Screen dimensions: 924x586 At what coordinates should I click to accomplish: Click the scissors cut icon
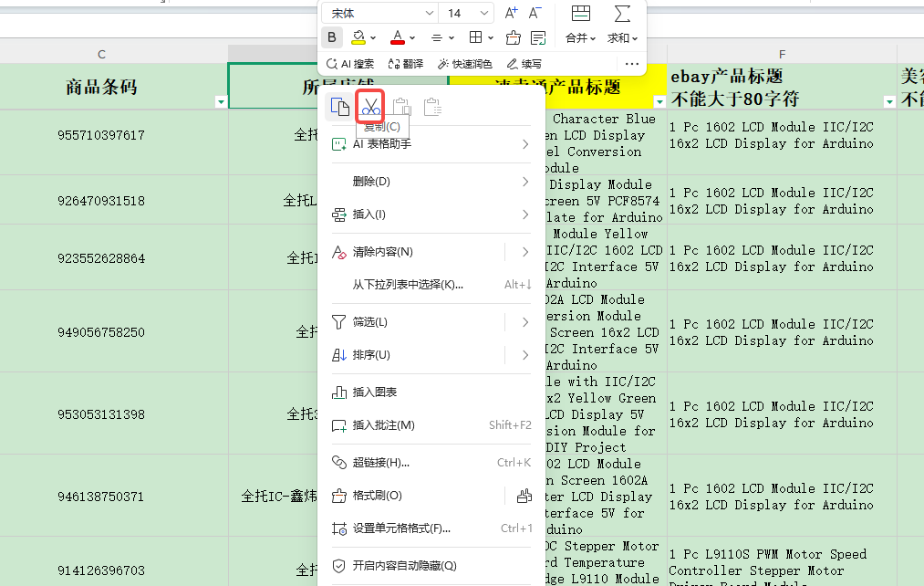(370, 107)
